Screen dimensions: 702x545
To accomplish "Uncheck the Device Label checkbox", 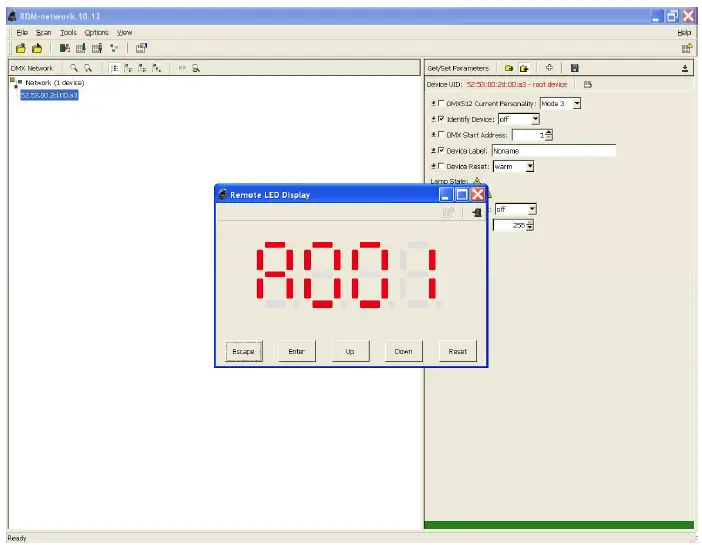I will (441, 150).
